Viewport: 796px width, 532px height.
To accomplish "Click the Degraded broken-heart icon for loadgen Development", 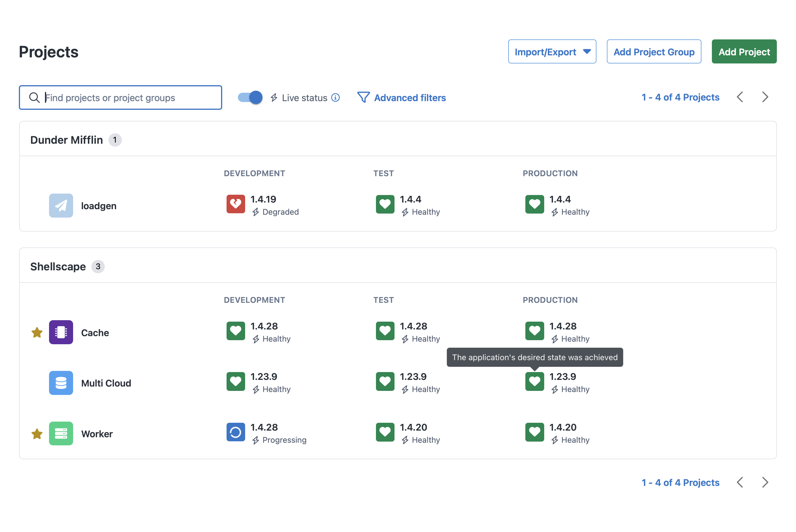I will click(235, 204).
